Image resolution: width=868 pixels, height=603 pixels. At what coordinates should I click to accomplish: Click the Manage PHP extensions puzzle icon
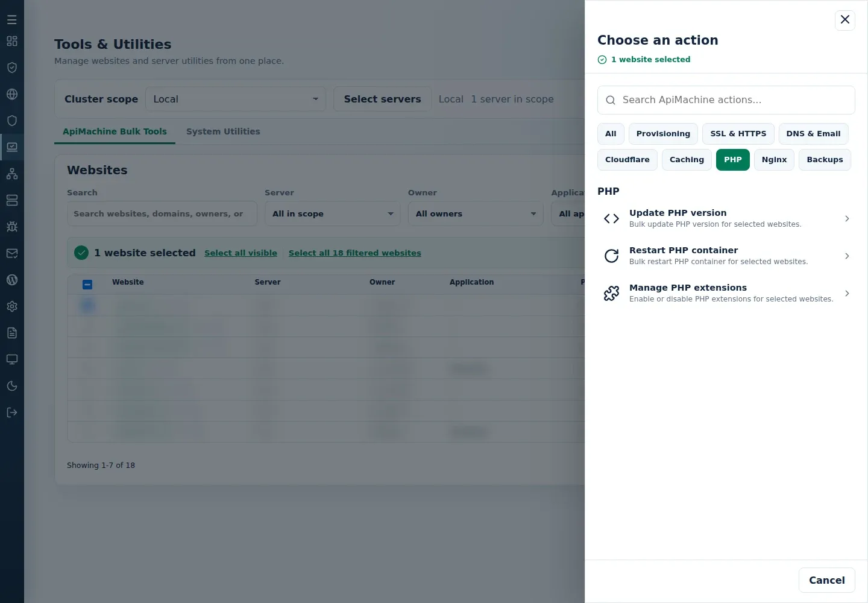pos(611,294)
